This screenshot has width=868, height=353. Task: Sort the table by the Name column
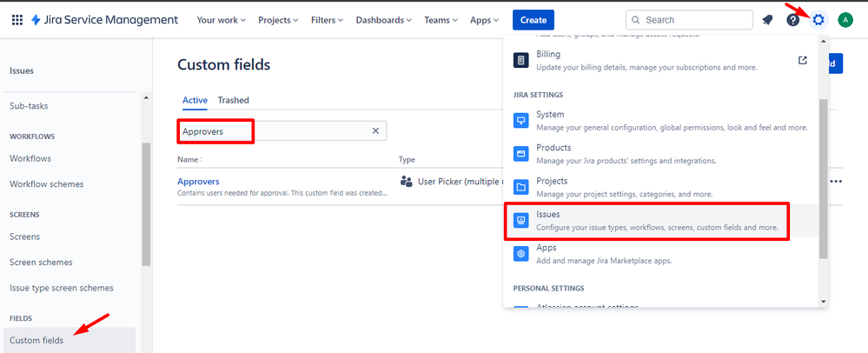pyautogui.click(x=189, y=160)
